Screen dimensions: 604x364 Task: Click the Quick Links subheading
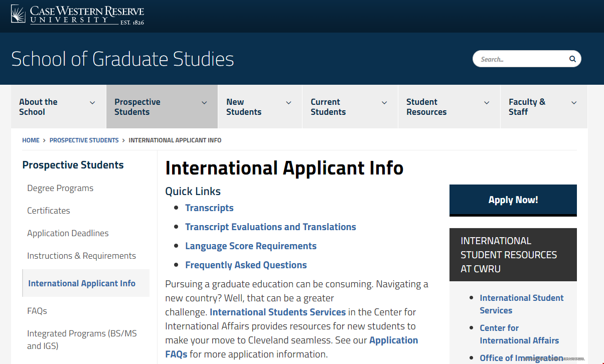[x=193, y=192]
